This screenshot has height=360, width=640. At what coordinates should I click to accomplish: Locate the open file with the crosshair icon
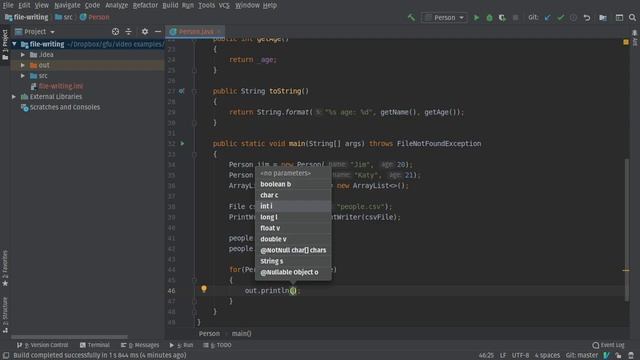coord(116,31)
